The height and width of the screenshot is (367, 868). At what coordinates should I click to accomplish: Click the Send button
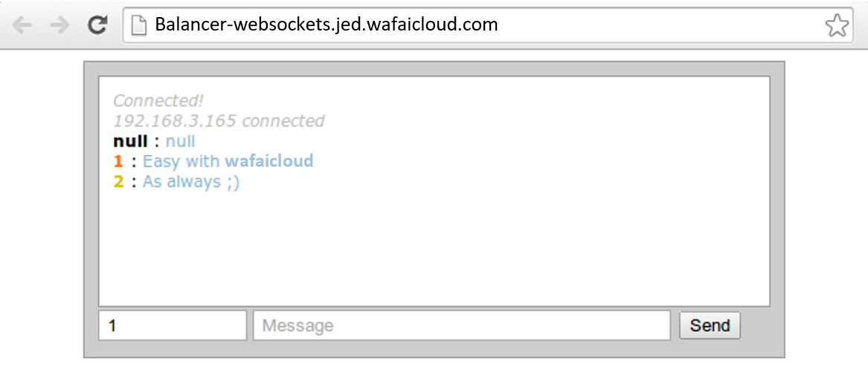tap(710, 325)
